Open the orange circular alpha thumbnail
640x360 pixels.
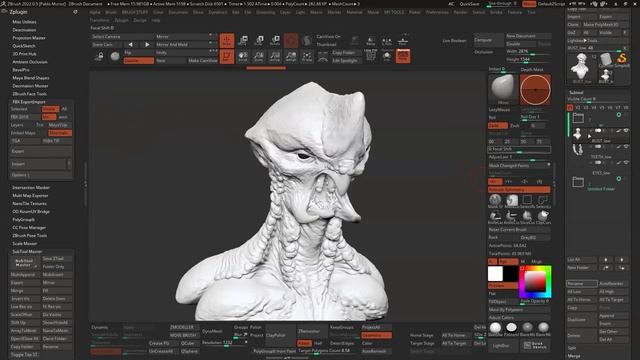[x=535, y=89]
